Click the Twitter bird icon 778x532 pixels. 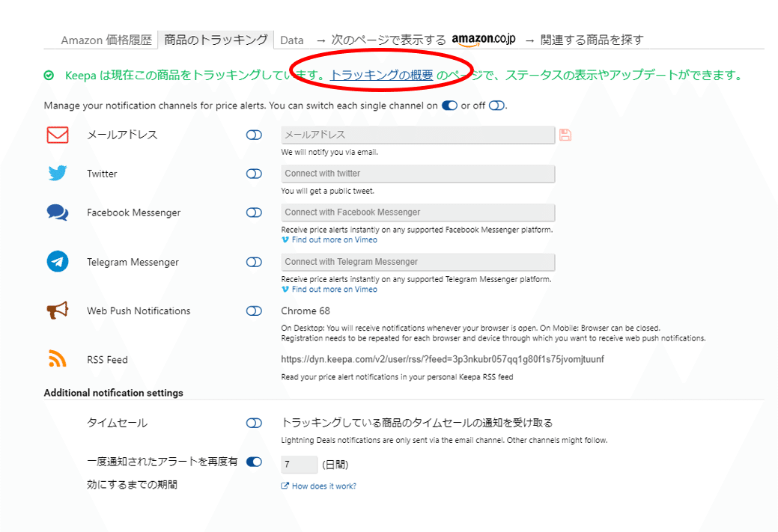(58, 173)
